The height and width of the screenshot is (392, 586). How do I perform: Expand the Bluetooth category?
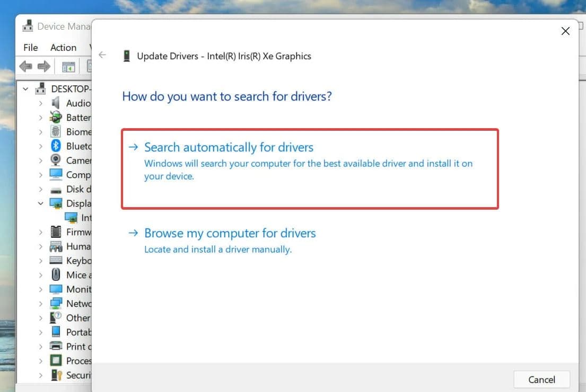[40, 146]
